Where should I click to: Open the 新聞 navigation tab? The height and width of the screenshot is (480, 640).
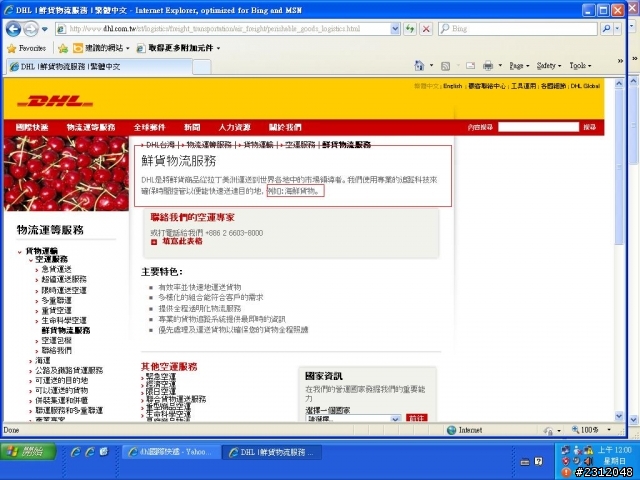[192, 127]
